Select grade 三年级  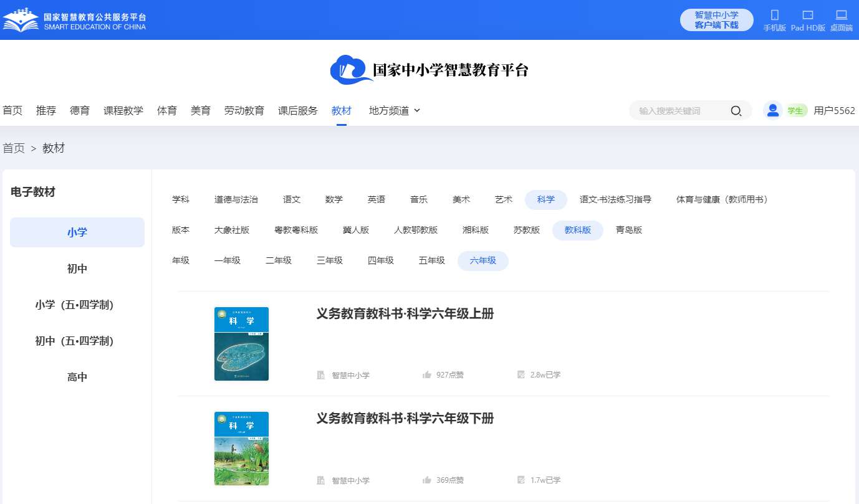point(330,261)
